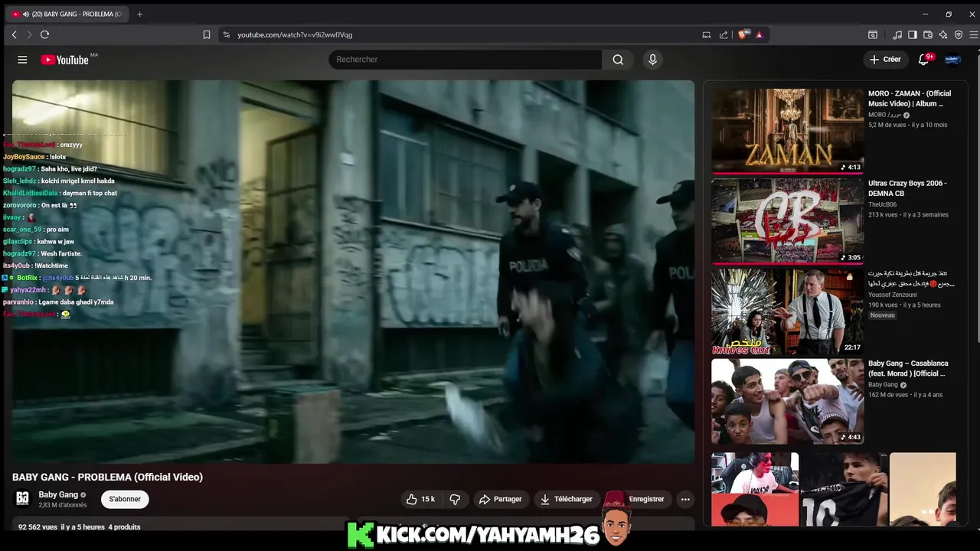Open the media control music note icon
The image size is (980, 551).
[x=897, y=34]
